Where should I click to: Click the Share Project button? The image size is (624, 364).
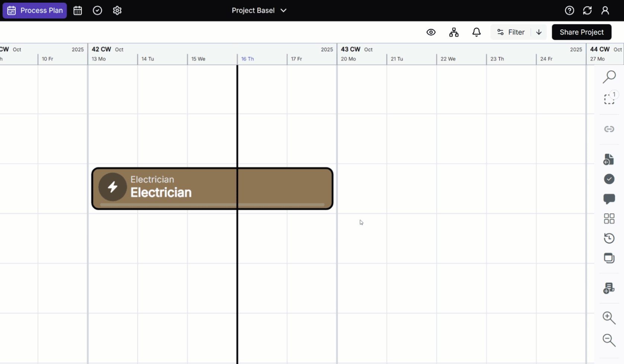pos(582,32)
